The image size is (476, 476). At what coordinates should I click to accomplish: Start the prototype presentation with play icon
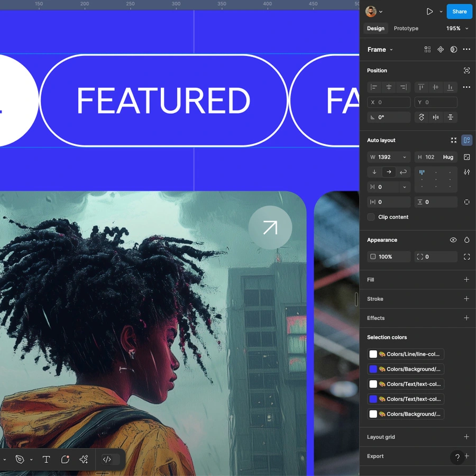[x=429, y=12]
